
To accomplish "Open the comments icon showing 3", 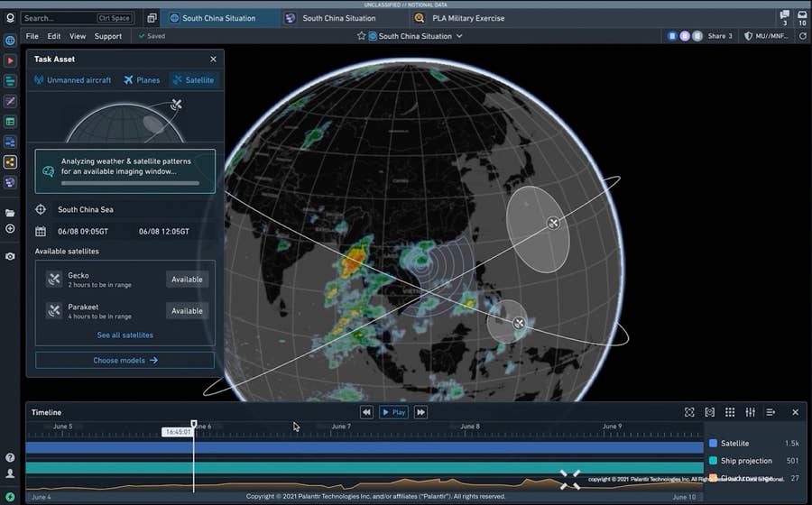I will pos(783,17).
